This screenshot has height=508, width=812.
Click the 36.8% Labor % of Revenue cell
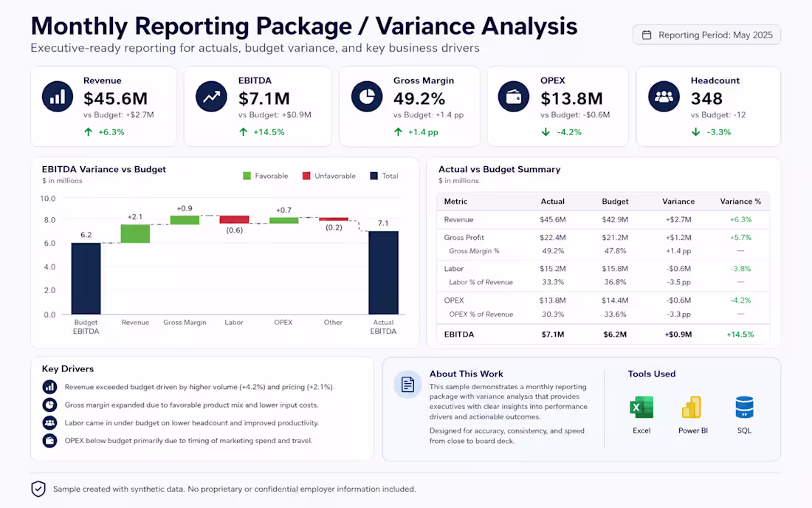(615, 282)
